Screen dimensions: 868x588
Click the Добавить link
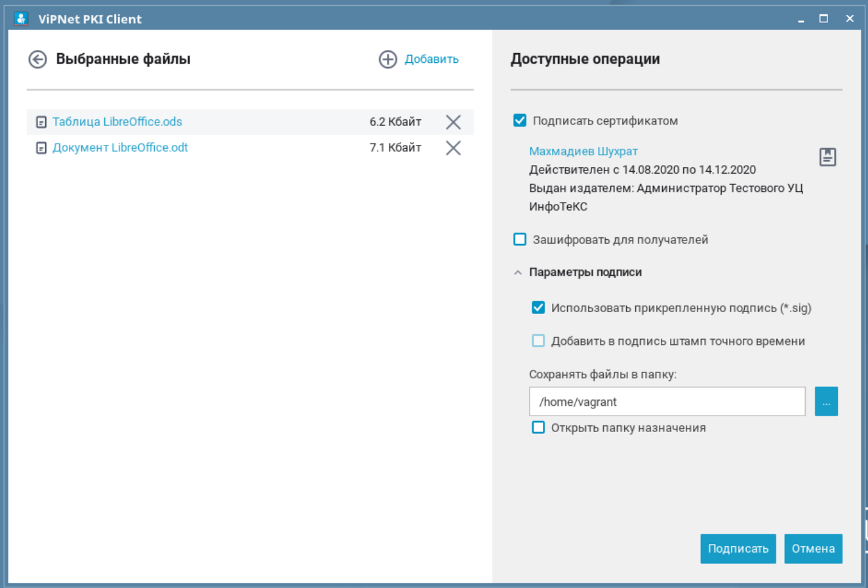click(431, 60)
